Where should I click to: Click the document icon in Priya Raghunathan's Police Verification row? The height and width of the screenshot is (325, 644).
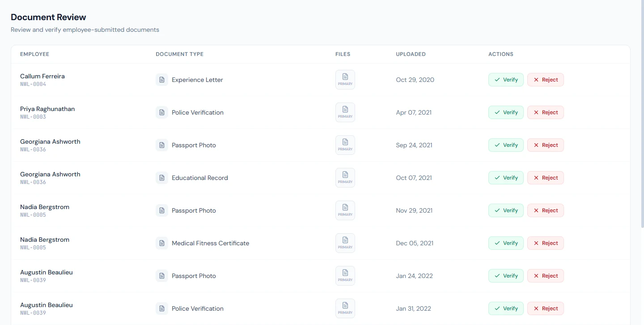tap(162, 112)
